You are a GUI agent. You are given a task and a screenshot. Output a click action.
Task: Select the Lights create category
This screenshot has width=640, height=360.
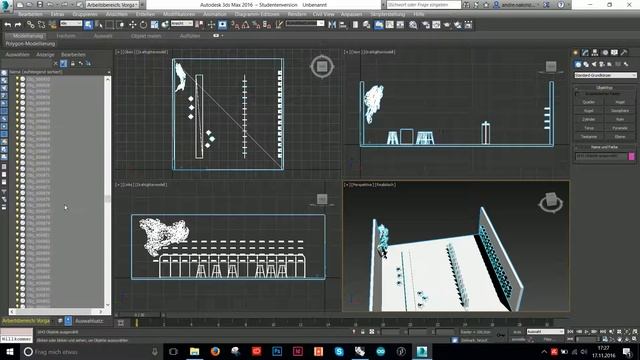coord(594,64)
